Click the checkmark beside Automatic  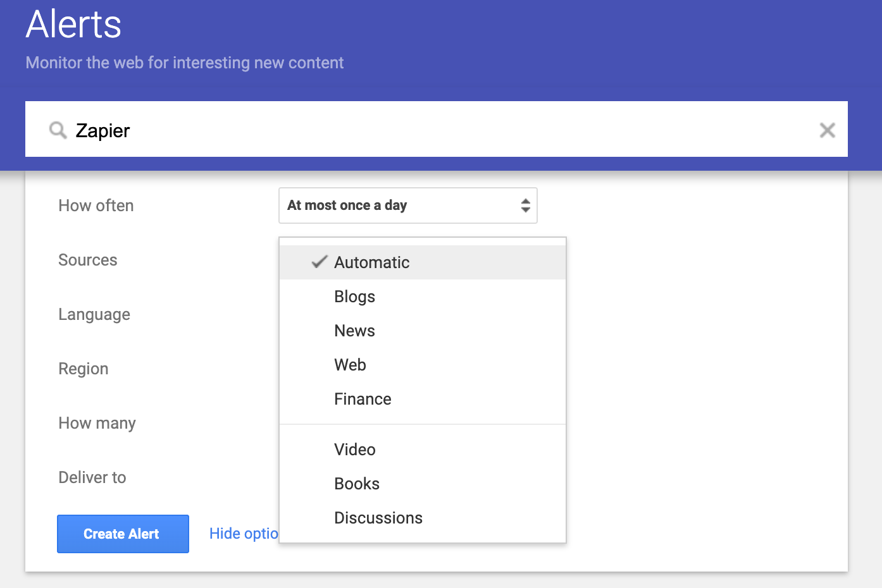point(320,262)
